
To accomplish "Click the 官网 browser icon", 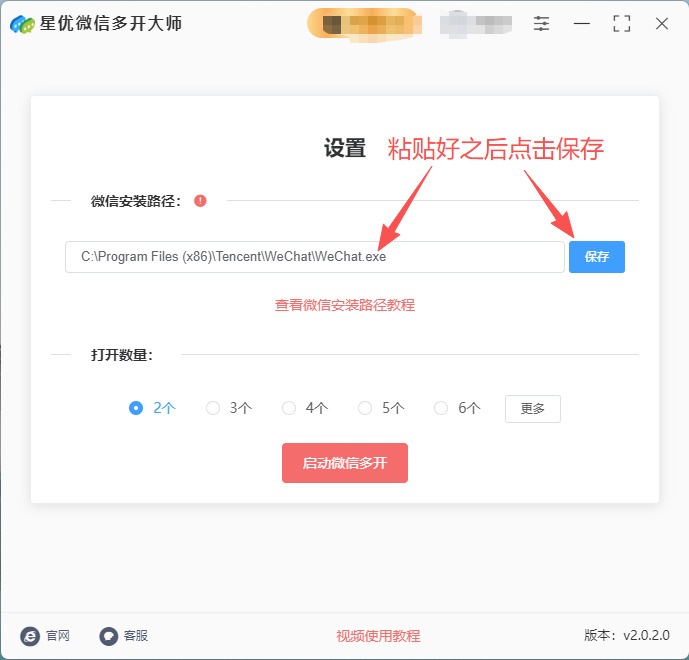I will (x=30, y=636).
